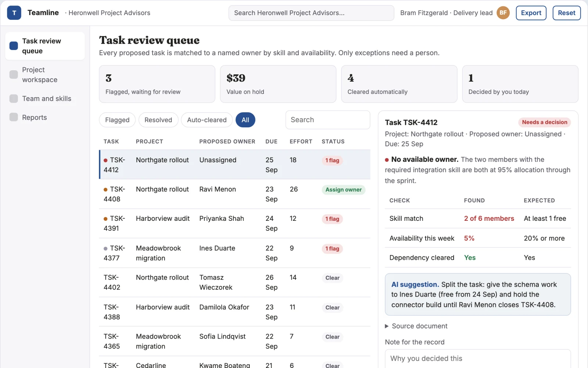Click the Team and skills sidebar icon
Image resolution: width=588 pixels, height=368 pixels.
14,99
